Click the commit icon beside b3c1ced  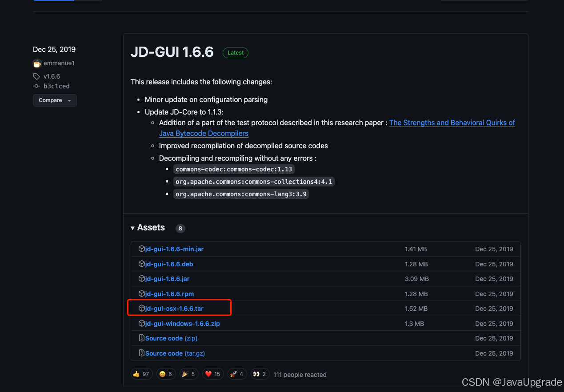click(x=36, y=86)
